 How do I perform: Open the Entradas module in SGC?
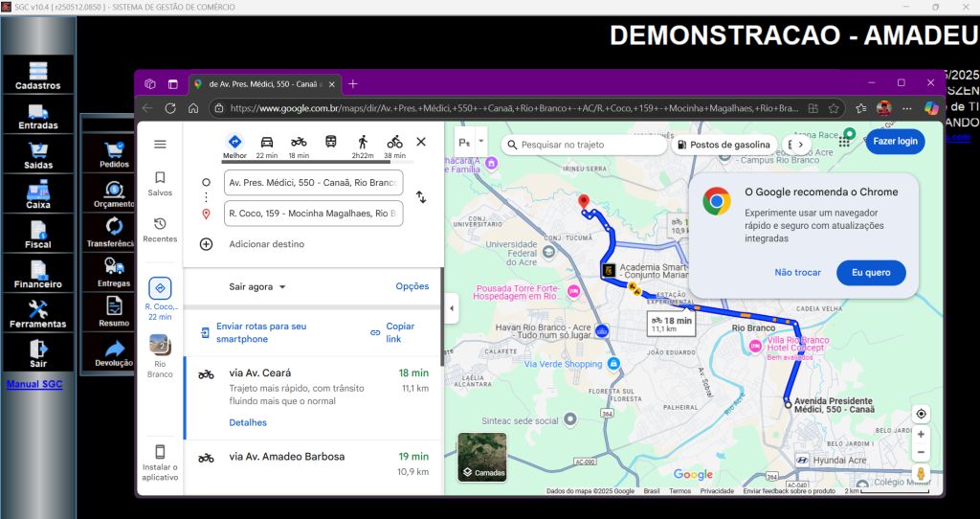[38, 115]
